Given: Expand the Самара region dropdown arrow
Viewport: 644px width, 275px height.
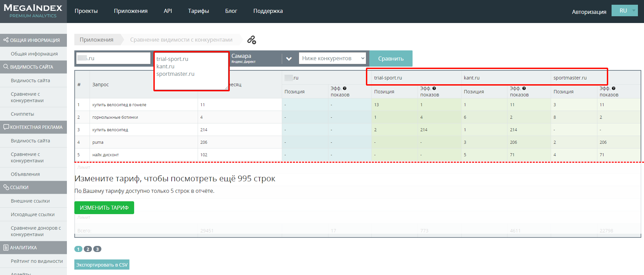Looking at the screenshot, I should coord(289,59).
